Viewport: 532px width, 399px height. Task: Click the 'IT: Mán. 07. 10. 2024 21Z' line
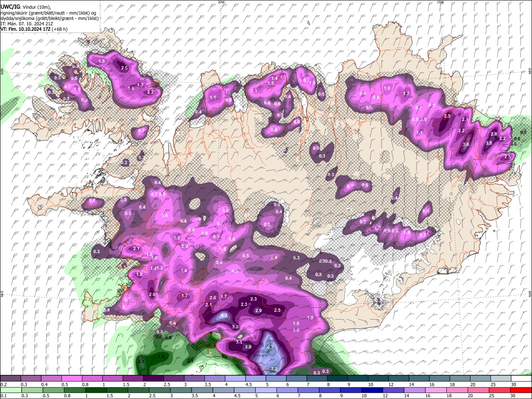[x=27, y=24]
